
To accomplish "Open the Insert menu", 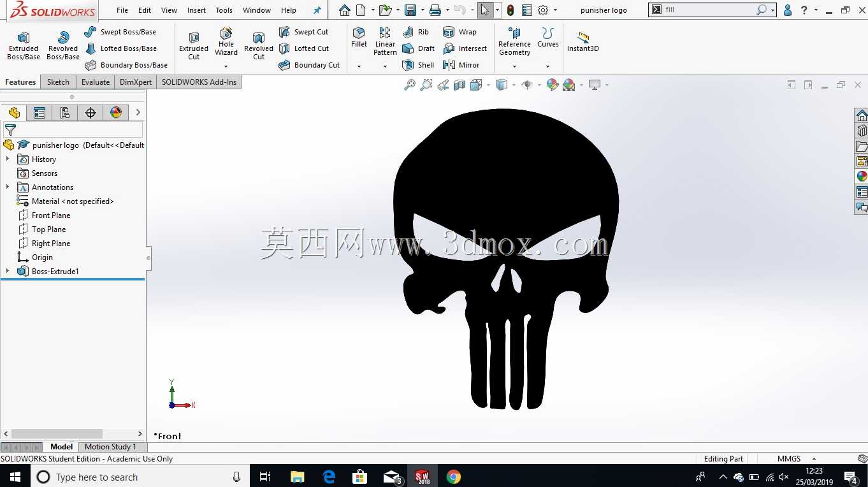I will (x=196, y=10).
